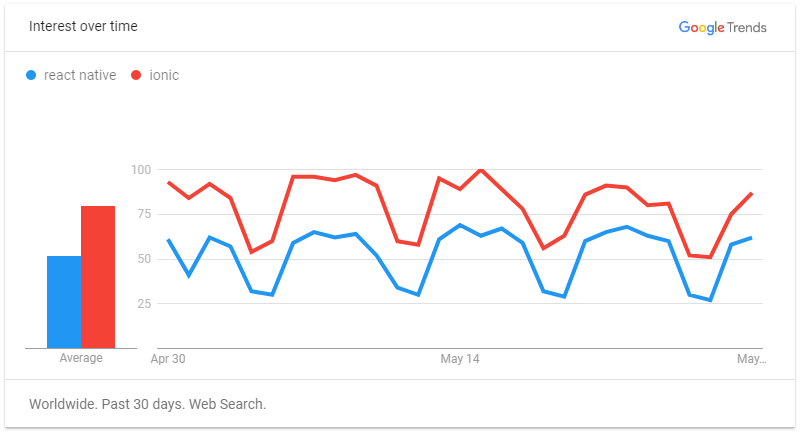Click the Interest over time heading
800x432 pixels.
tap(83, 27)
